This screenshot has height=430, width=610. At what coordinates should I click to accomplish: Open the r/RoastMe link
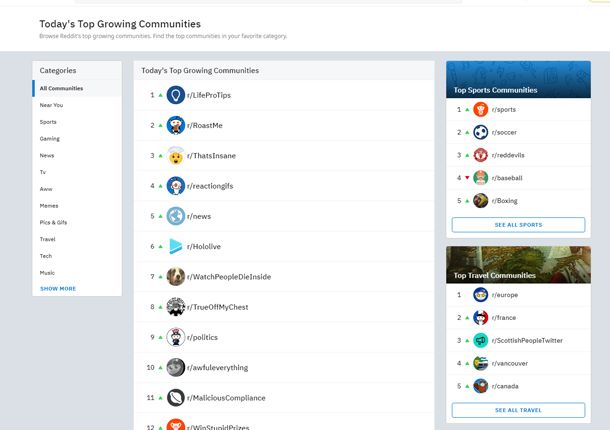point(205,125)
